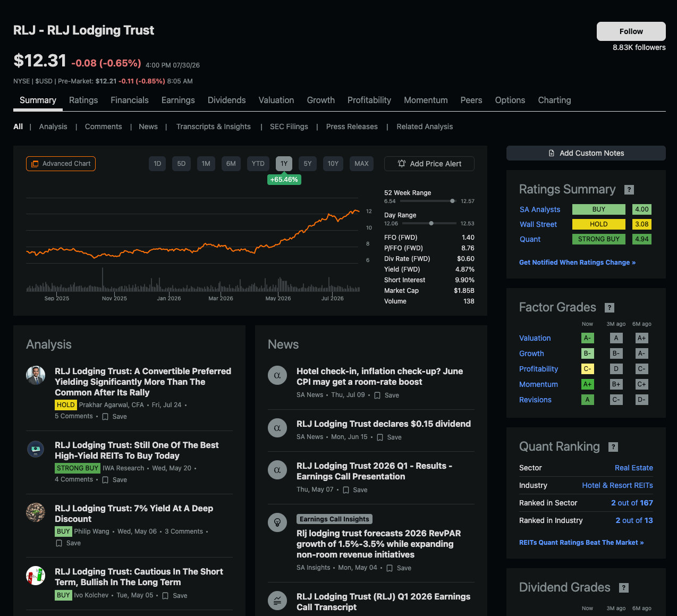Save the 7% Yield Deep Discount article bookmark
The width and height of the screenshot is (677, 616).
[59, 543]
